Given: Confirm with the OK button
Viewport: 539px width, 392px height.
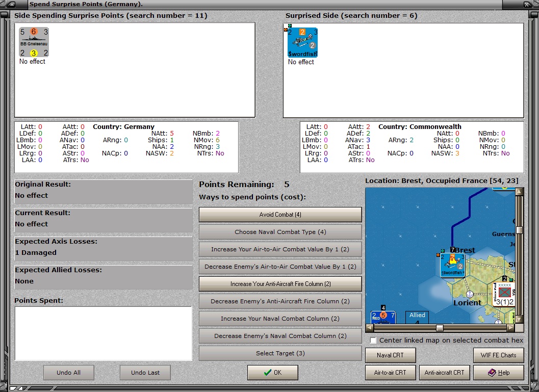Looking at the screenshot, I should [x=273, y=373].
